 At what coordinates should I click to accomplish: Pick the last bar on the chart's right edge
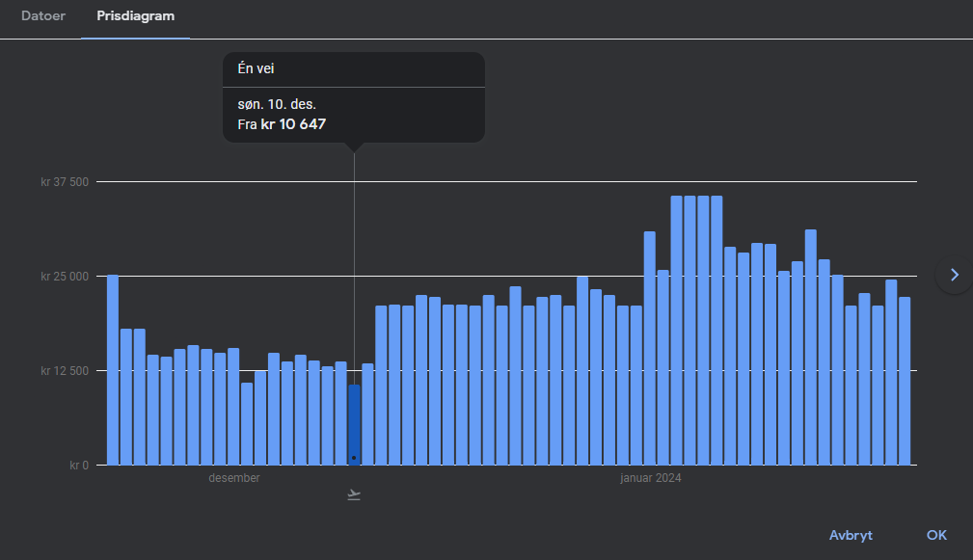905,381
